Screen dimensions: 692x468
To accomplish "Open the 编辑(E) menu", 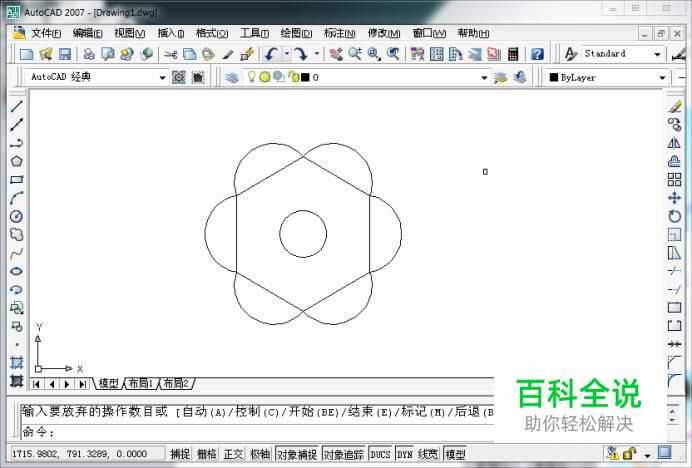I will coord(87,33).
